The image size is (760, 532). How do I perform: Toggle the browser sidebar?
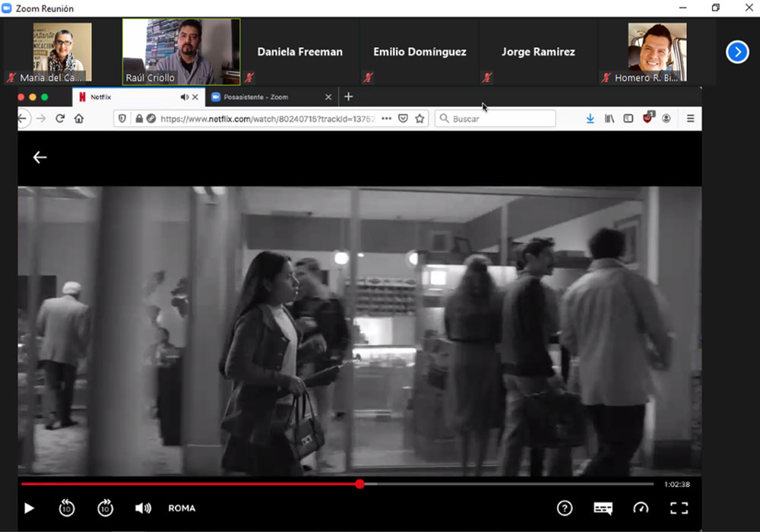click(629, 119)
